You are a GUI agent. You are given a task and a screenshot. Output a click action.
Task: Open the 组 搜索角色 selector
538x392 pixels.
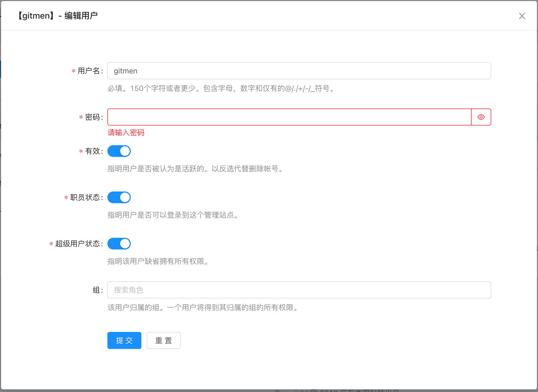[299, 290]
